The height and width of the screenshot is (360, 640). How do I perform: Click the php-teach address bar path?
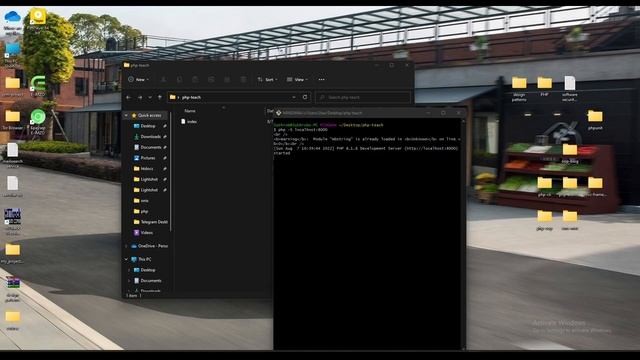(191, 97)
